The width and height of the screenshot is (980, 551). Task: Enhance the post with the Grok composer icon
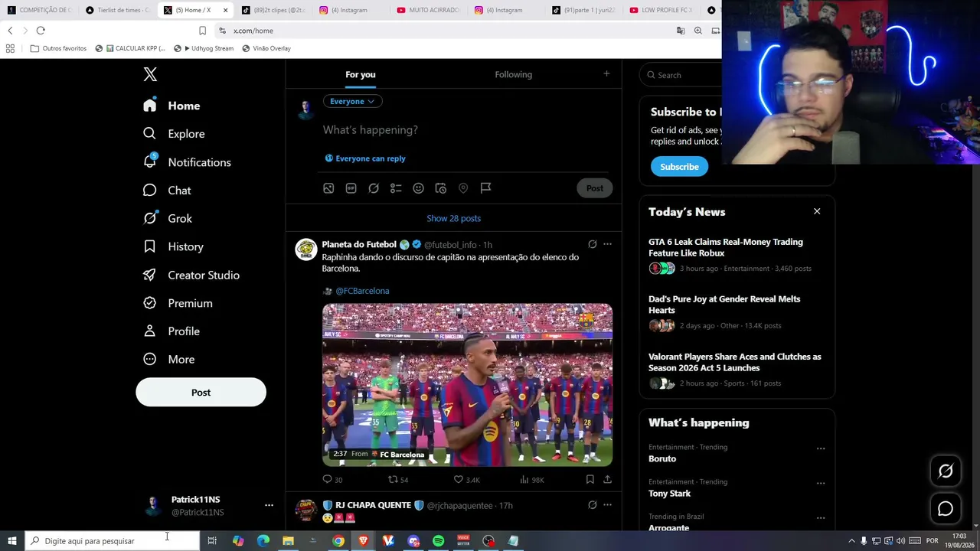click(374, 188)
